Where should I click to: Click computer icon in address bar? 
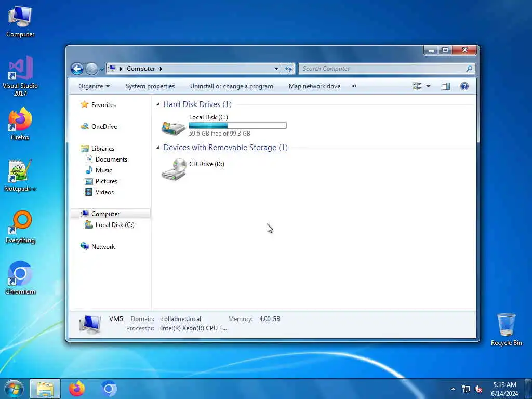pos(112,69)
